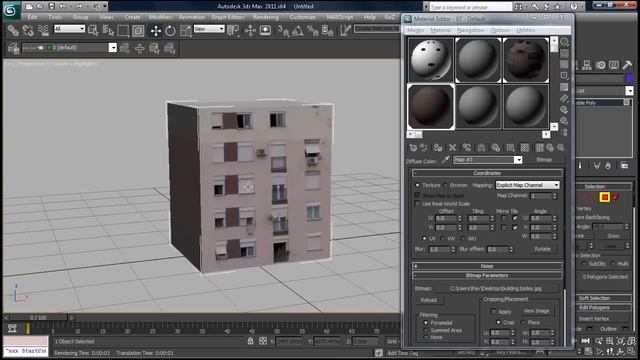Toggle the Background checker pattern icon
This screenshot has height=360, width=640.
(564, 64)
